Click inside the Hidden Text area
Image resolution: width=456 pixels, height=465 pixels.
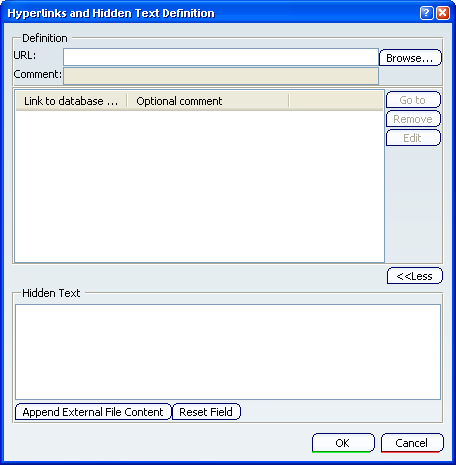click(x=228, y=352)
